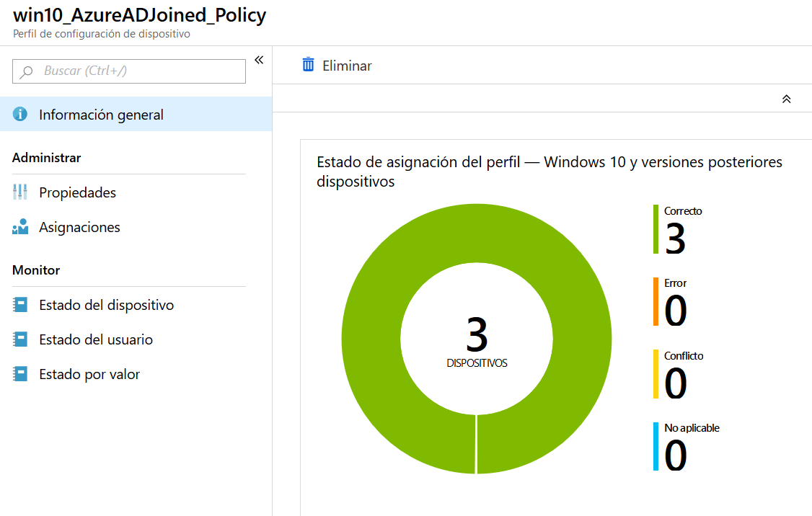The width and height of the screenshot is (812, 516).
Task: Click the blue No aplicable legend bar
Action: (x=656, y=447)
